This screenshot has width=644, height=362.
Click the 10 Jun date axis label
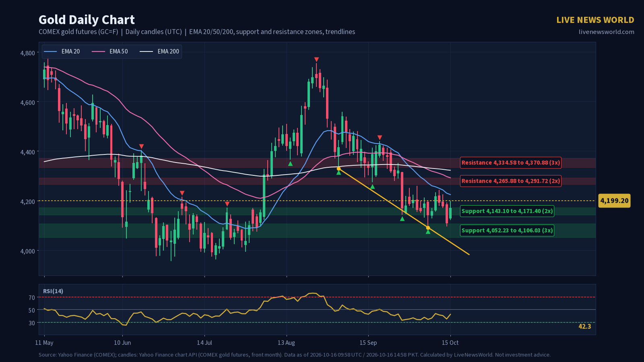122,343
